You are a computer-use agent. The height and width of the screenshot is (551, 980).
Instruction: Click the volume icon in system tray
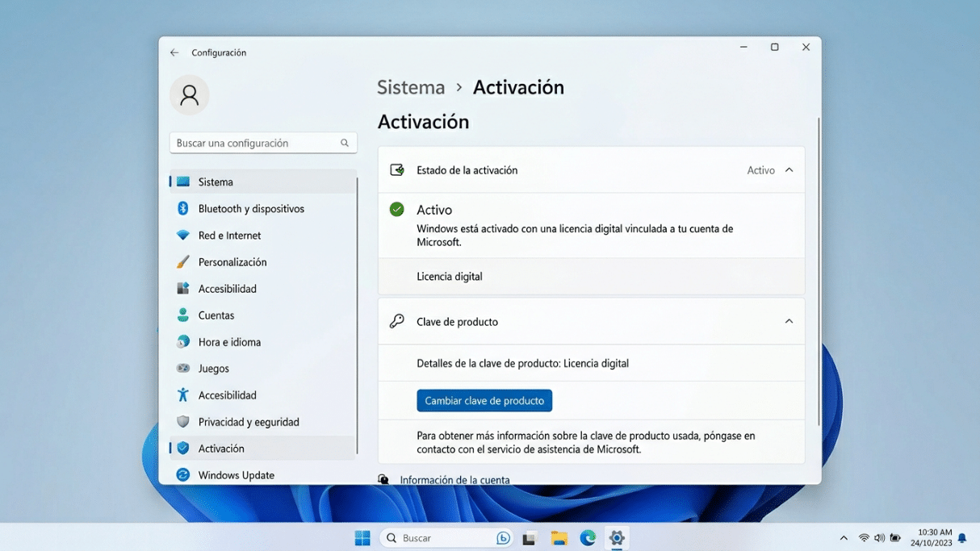pyautogui.click(x=879, y=538)
